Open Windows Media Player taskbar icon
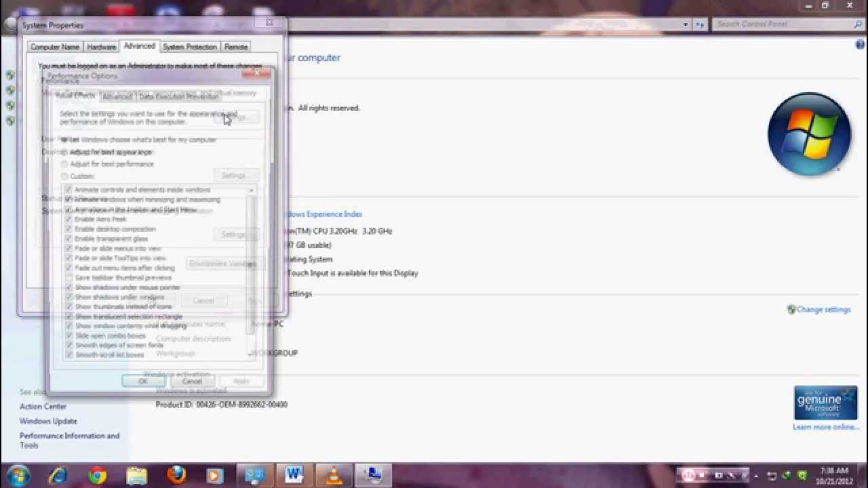The height and width of the screenshot is (488, 868). point(214,476)
